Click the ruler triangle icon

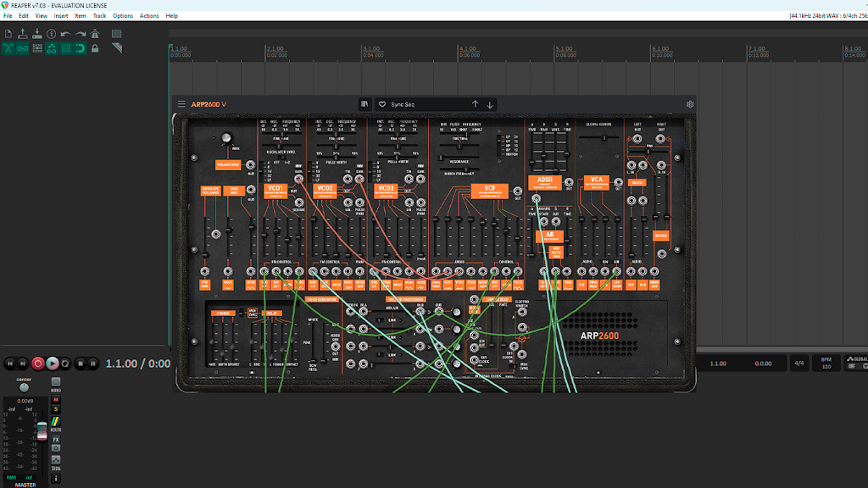point(116,48)
